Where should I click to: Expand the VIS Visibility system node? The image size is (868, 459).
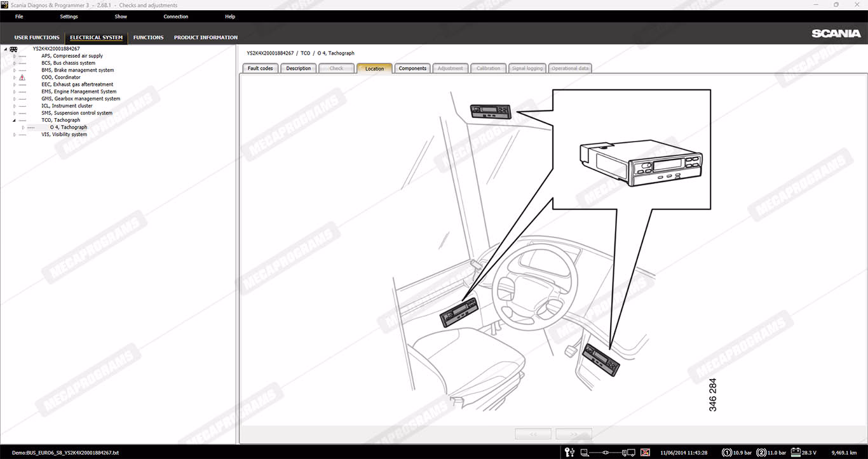[15, 135]
